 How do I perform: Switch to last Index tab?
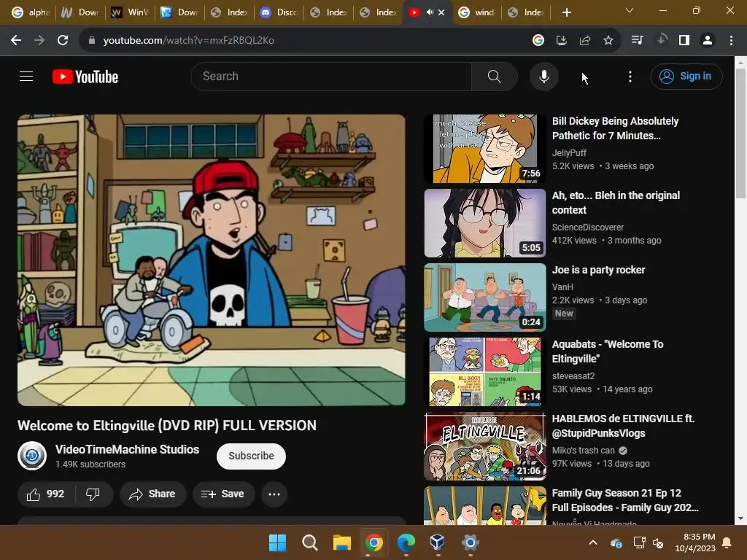[x=527, y=12]
